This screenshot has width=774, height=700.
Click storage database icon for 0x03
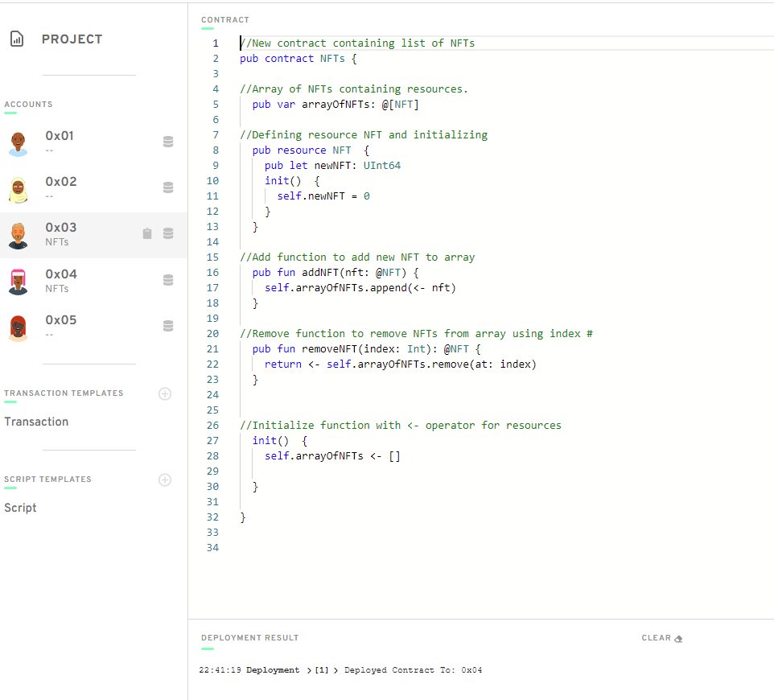pyautogui.click(x=168, y=233)
